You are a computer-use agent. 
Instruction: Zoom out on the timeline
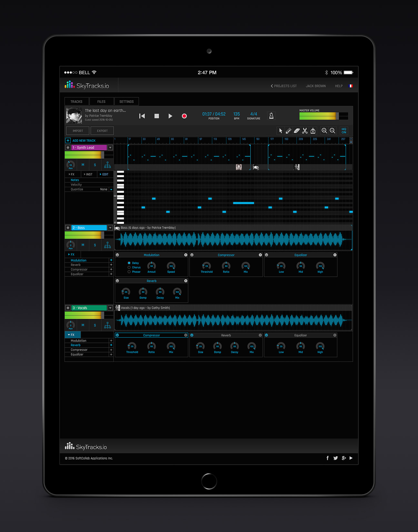(333, 131)
